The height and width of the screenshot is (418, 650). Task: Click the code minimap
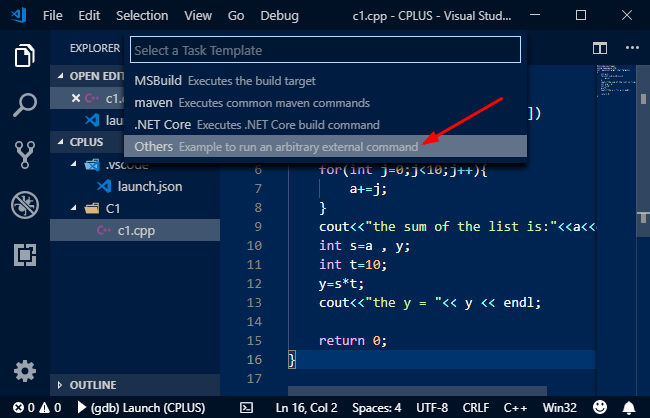coord(616,81)
